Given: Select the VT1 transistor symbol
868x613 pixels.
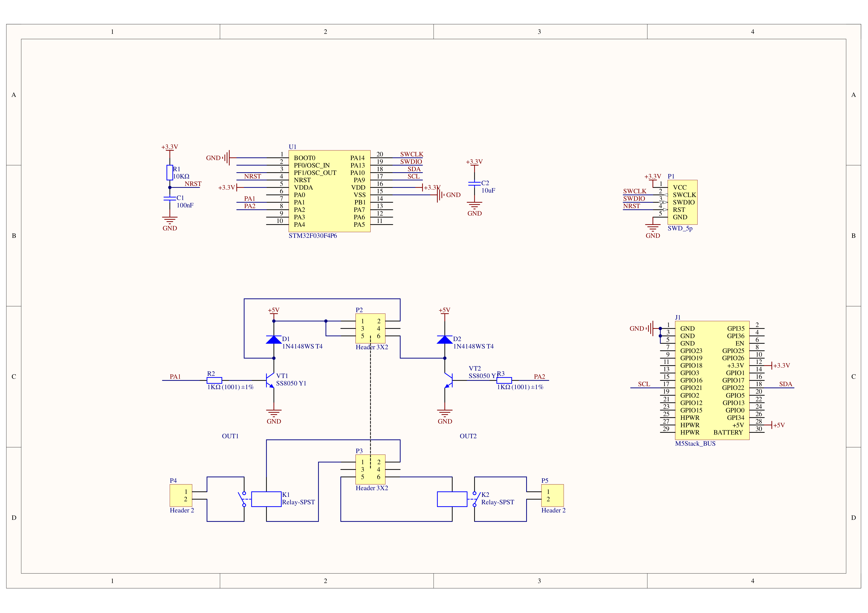Looking at the screenshot, I should (x=270, y=381).
